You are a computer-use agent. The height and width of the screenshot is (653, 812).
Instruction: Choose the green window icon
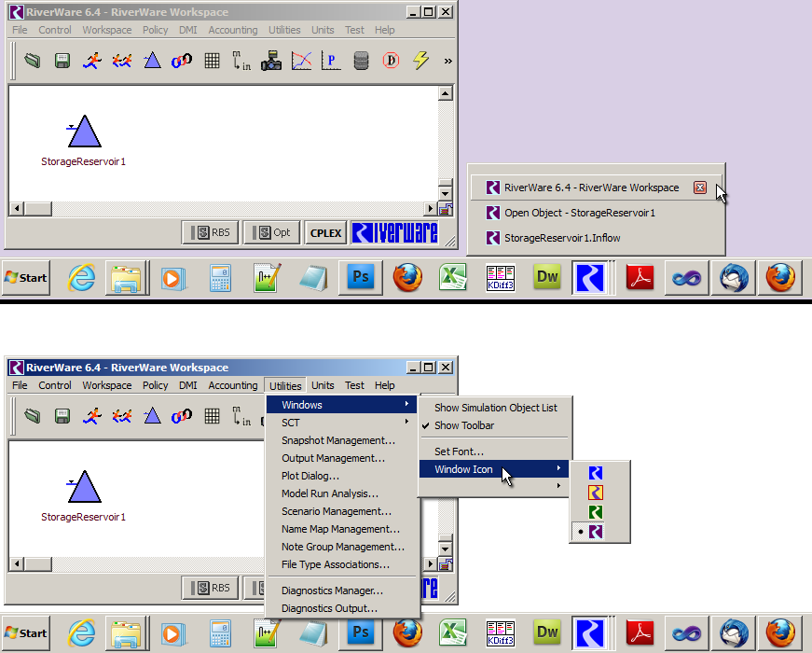pyautogui.click(x=596, y=512)
